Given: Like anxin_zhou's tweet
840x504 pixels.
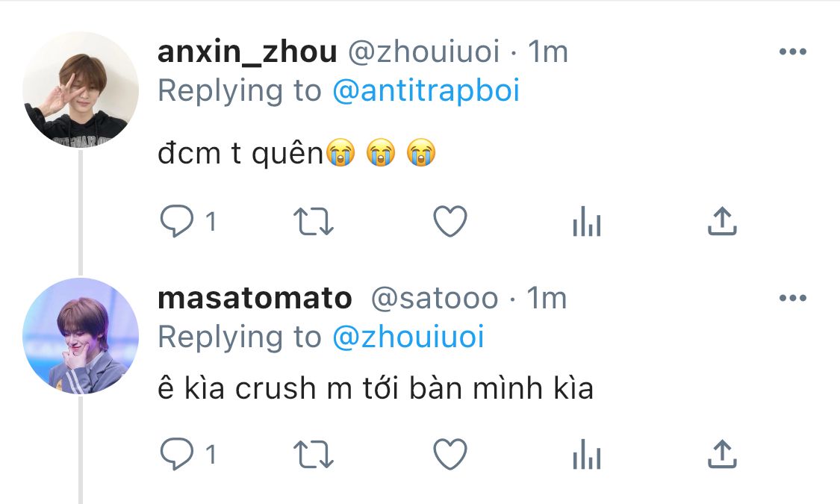Looking at the screenshot, I should 450,222.
